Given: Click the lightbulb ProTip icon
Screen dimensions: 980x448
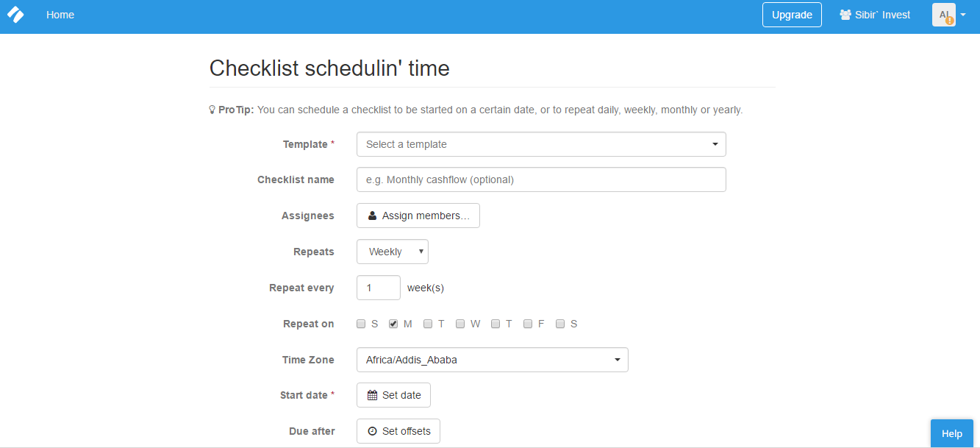Looking at the screenshot, I should point(212,110).
